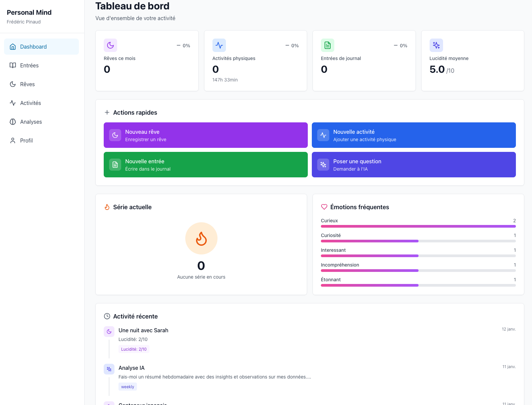Click the pulse icon in Activités physiques card
Screen dimensions: 532x405
point(219,45)
